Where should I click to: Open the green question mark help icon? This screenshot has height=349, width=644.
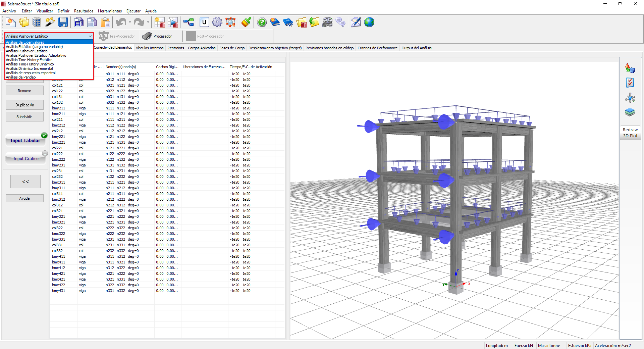[262, 22]
